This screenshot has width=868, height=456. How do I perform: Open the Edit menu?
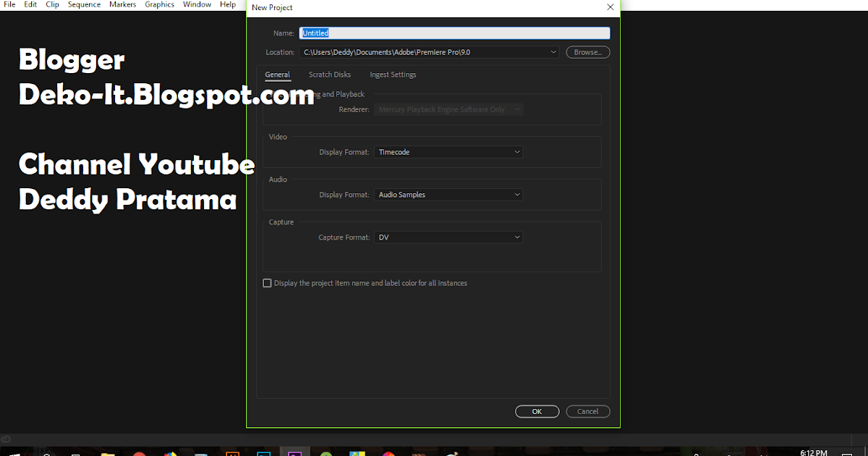click(30, 4)
